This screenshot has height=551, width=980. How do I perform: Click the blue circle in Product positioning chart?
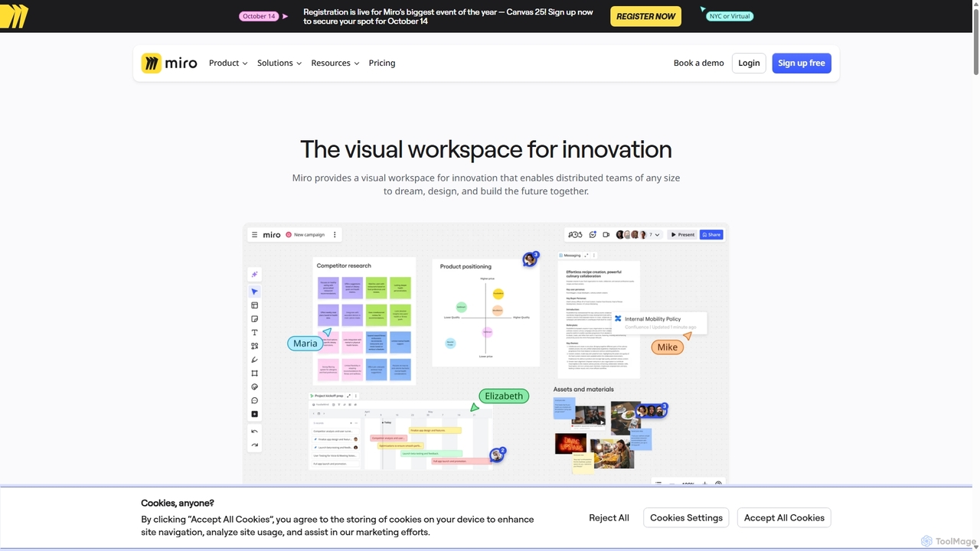coord(450,344)
